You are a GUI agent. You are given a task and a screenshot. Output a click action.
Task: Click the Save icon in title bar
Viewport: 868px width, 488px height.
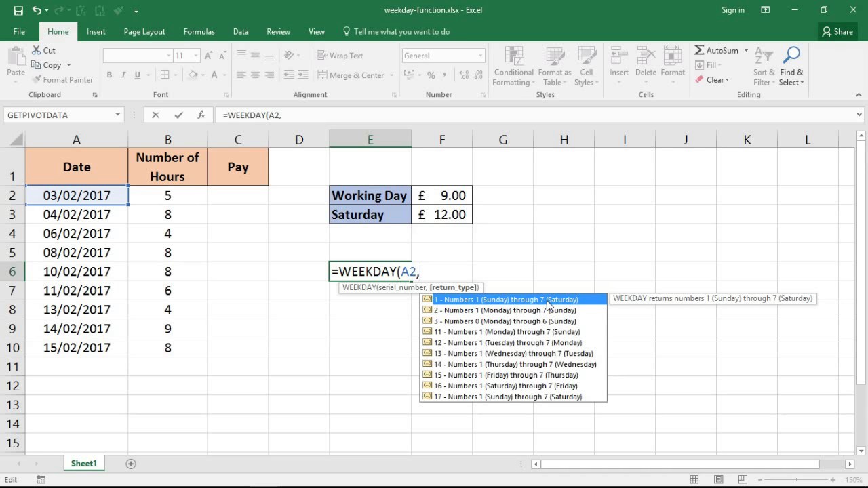tap(18, 10)
